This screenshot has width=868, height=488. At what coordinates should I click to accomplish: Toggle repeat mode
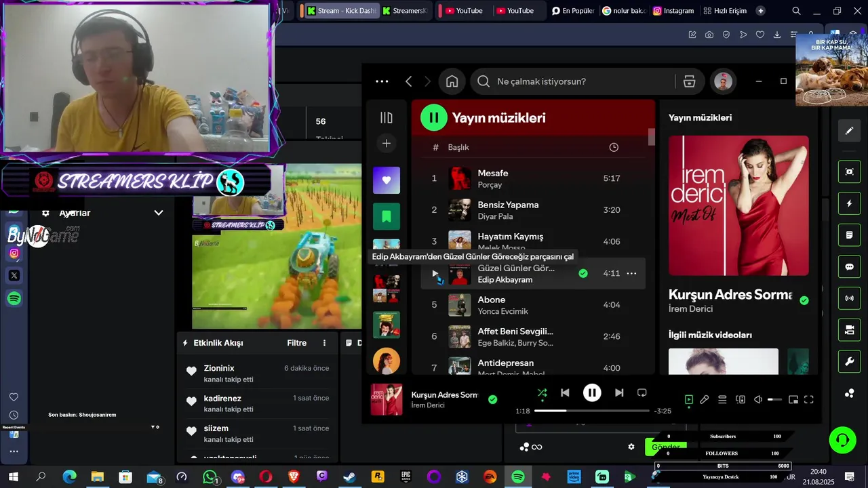642,392
